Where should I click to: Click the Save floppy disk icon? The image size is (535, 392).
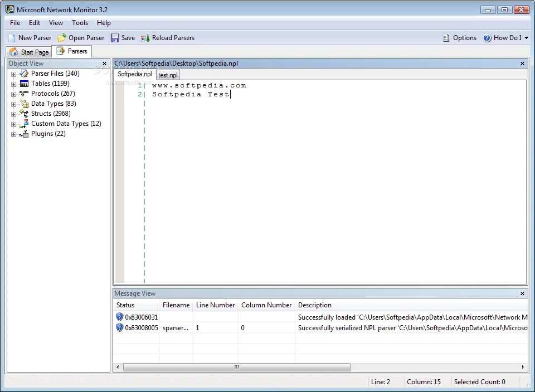[115, 38]
